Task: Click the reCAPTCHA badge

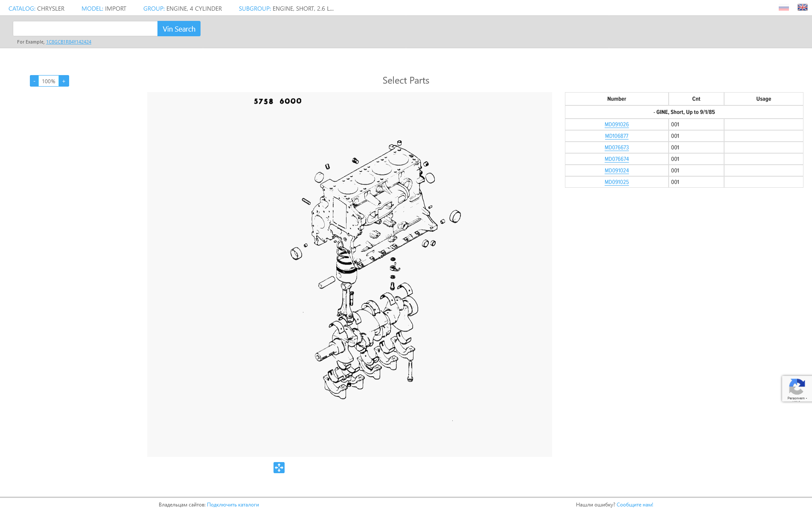Action: 797,389
